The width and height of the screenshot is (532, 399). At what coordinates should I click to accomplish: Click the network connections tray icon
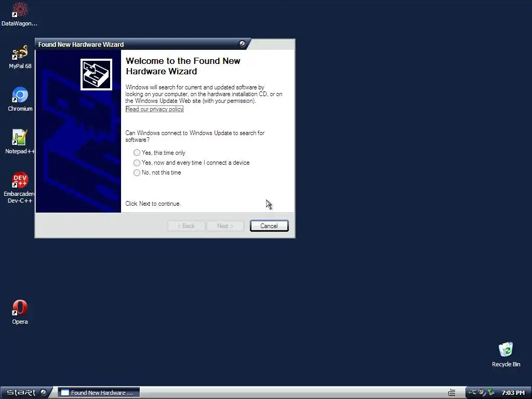(x=472, y=392)
